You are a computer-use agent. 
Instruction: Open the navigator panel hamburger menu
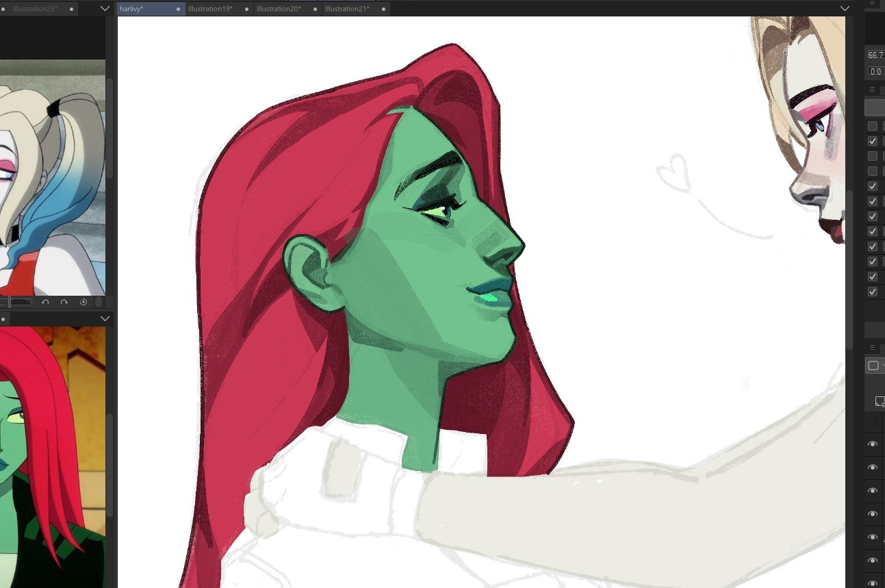872,3
